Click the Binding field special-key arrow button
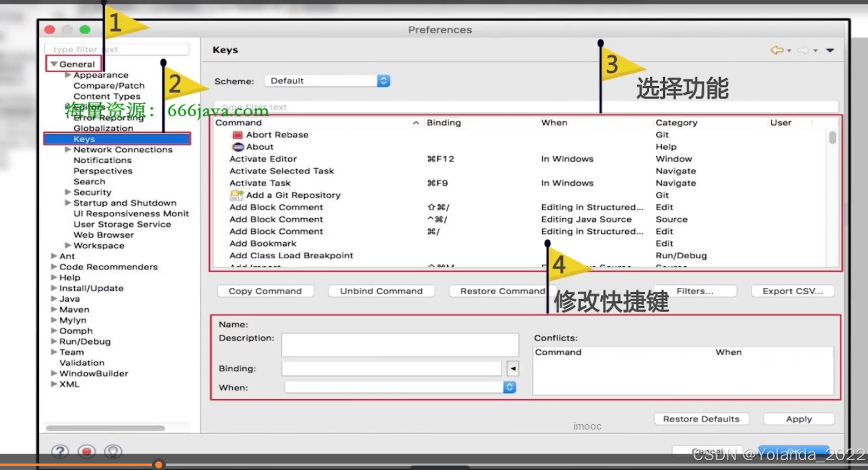The height and width of the screenshot is (470, 868). click(x=513, y=369)
